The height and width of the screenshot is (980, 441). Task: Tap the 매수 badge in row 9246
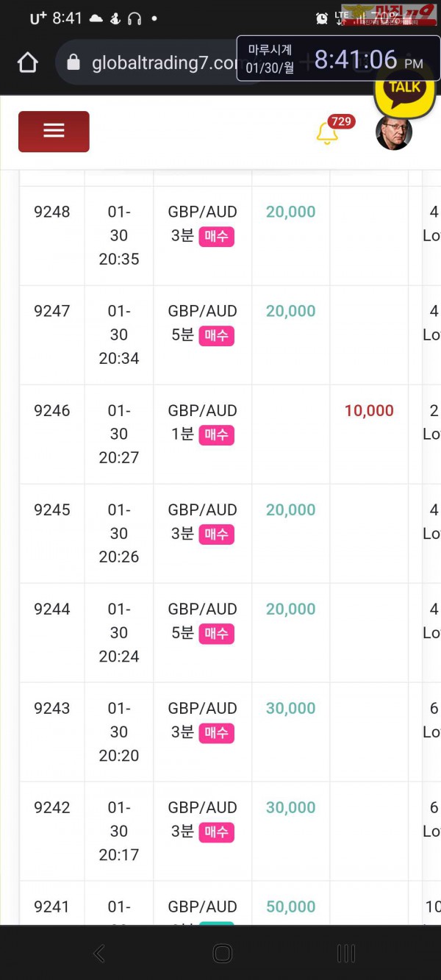216,434
